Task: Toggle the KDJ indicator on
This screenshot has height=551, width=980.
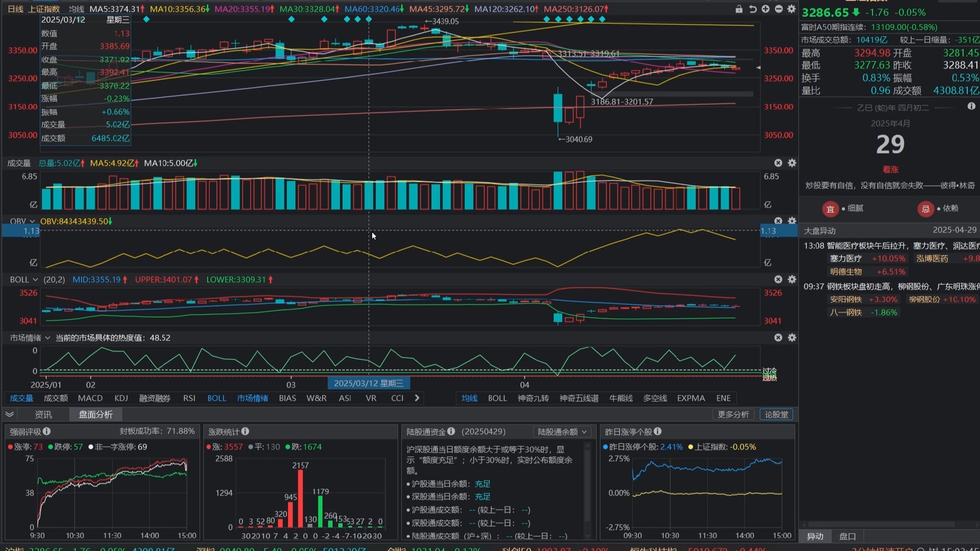Action: click(121, 398)
